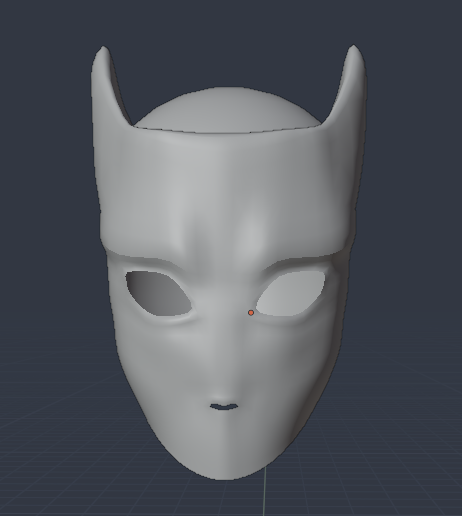The image size is (462, 516).
Task: Click the orange object origin dot
Action: coord(251,313)
